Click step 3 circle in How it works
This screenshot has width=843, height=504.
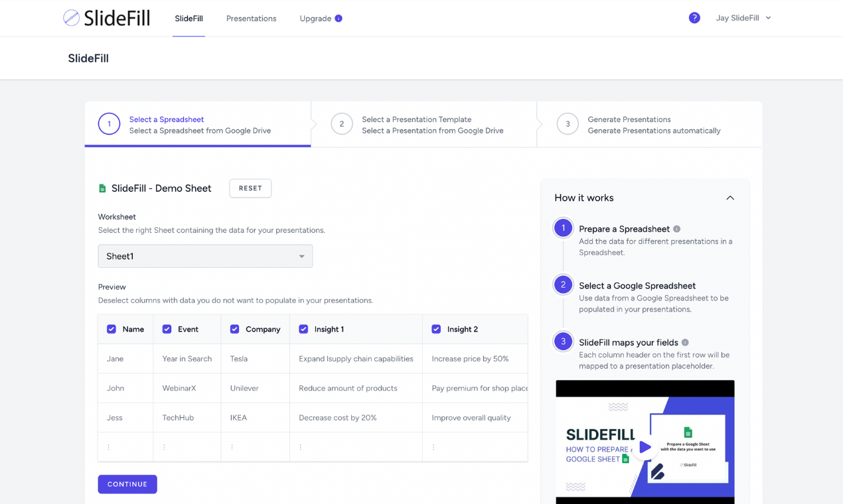tap(563, 342)
